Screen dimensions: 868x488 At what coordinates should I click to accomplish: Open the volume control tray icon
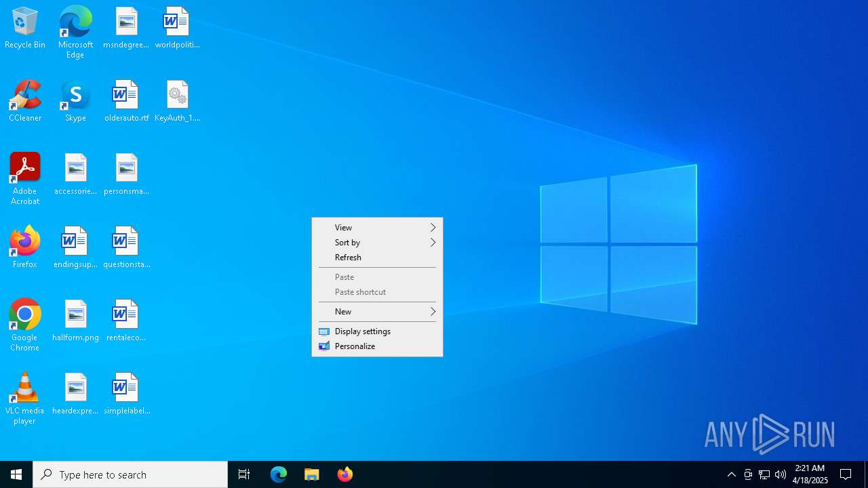pos(781,474)
